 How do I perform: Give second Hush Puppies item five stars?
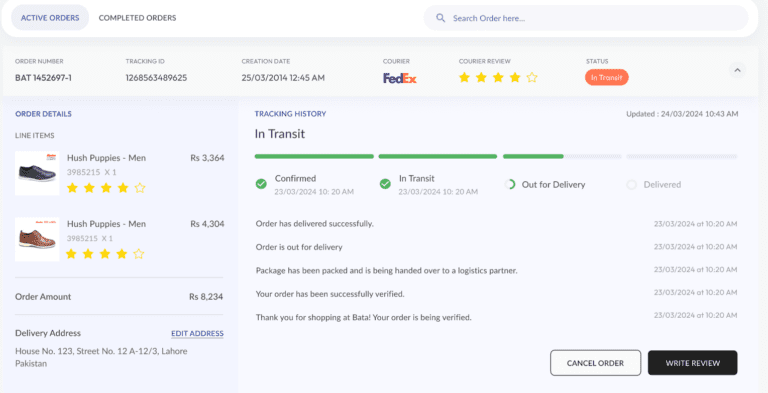pos(139,254)
